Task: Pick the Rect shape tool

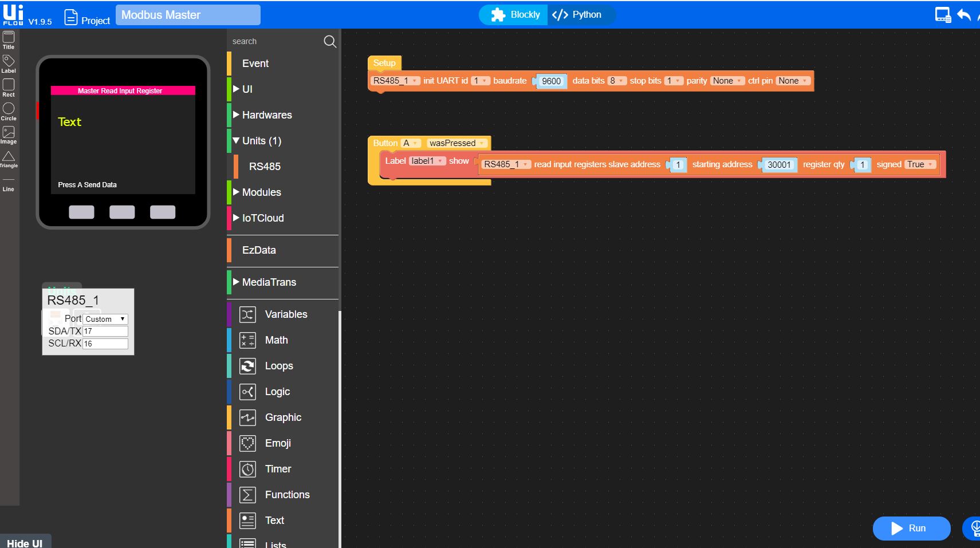Action: pos(9,87)
